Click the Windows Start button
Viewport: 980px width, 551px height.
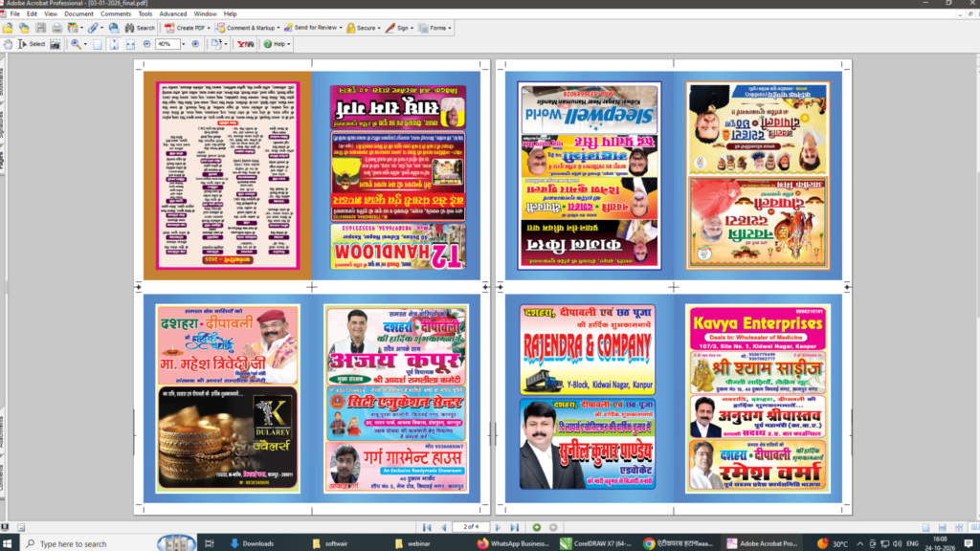(x=7, y=543)
